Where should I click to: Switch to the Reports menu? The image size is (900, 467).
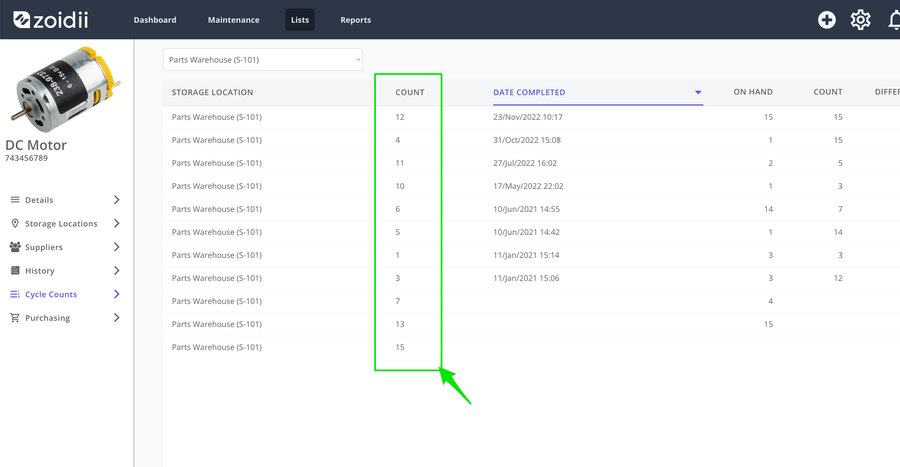(x=355, y=20)
